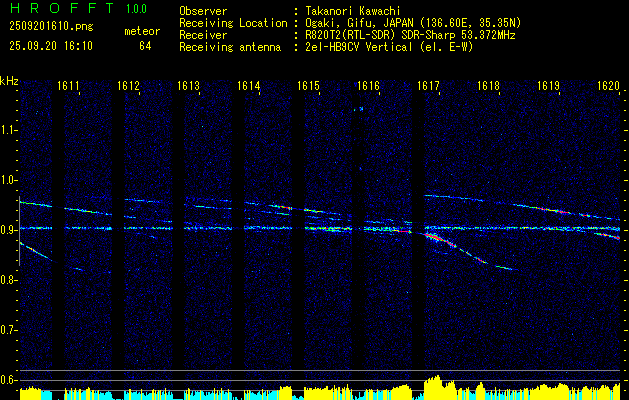Click the 0.8 kHz axis label
This screenshot has width=629, height=400.
(x=8, y=280)
